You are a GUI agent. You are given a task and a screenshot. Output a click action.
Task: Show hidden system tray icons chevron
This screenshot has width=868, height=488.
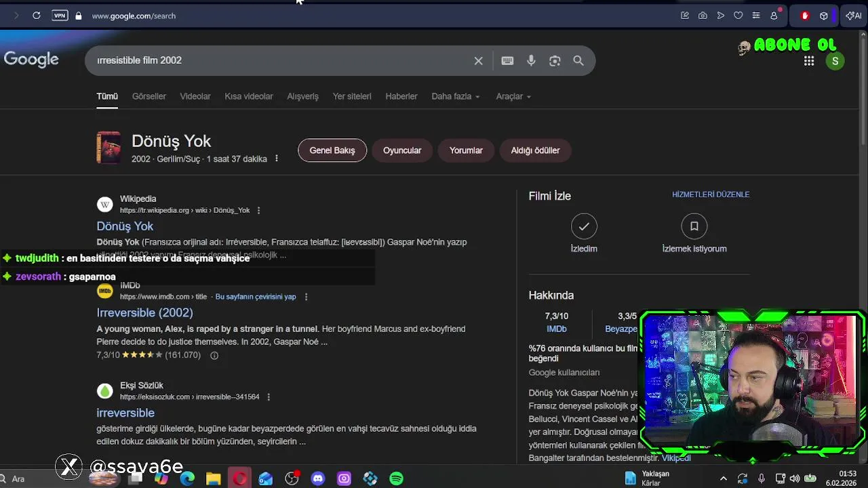723,479
